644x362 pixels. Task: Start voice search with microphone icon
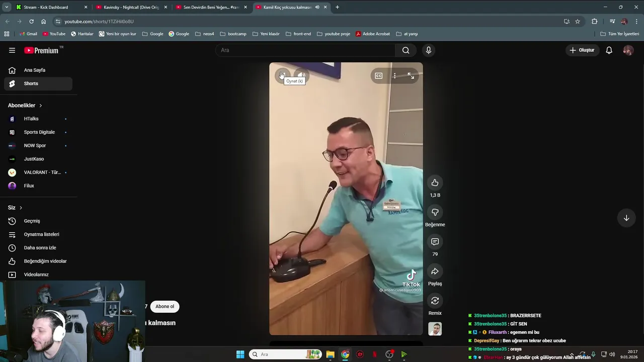429,50
